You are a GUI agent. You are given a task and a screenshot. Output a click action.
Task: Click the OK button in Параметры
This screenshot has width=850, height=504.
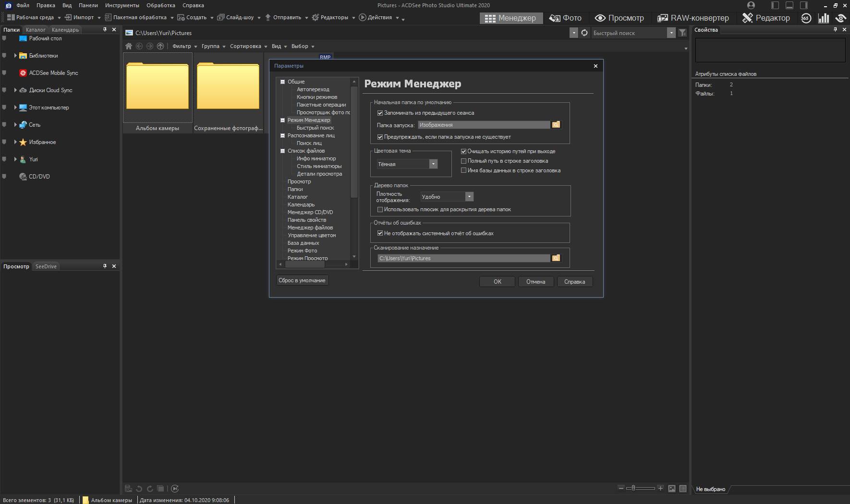pos(497,282)
